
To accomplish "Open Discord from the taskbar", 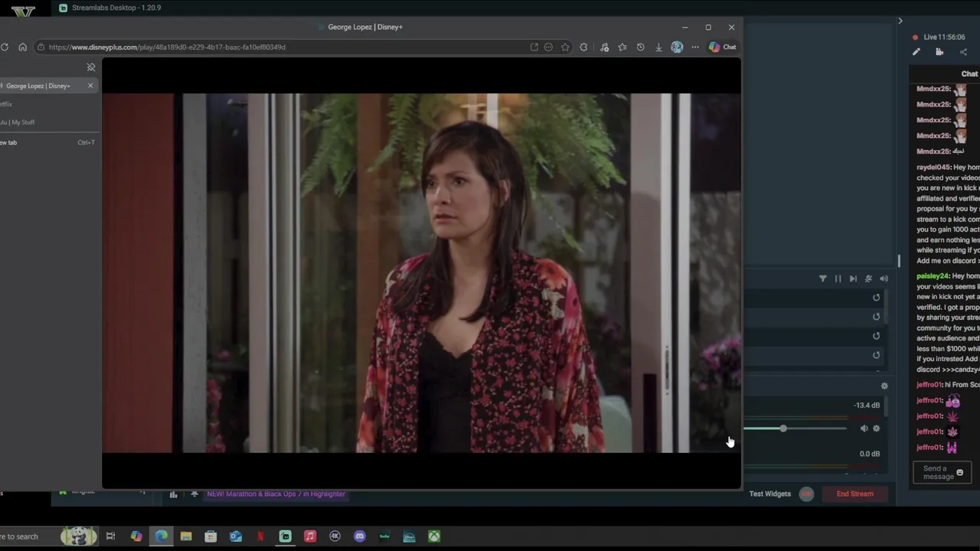I will click(x=360, y=536).
